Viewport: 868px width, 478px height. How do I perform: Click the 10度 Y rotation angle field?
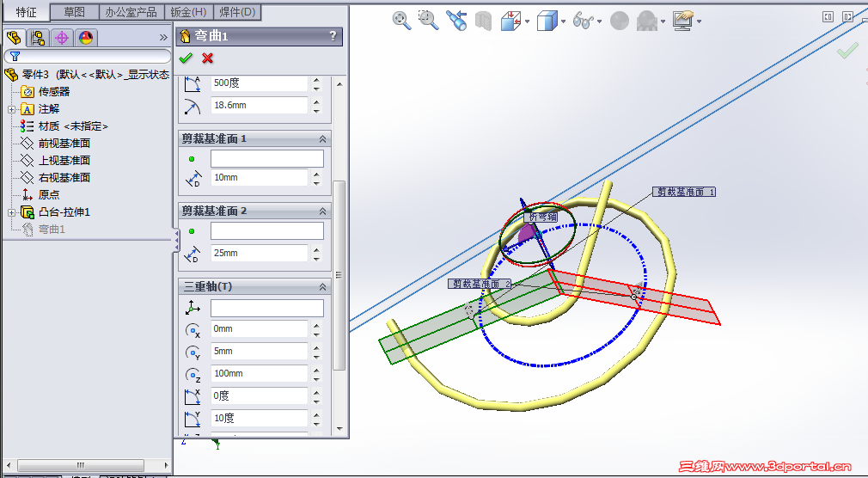click(259, 418)
